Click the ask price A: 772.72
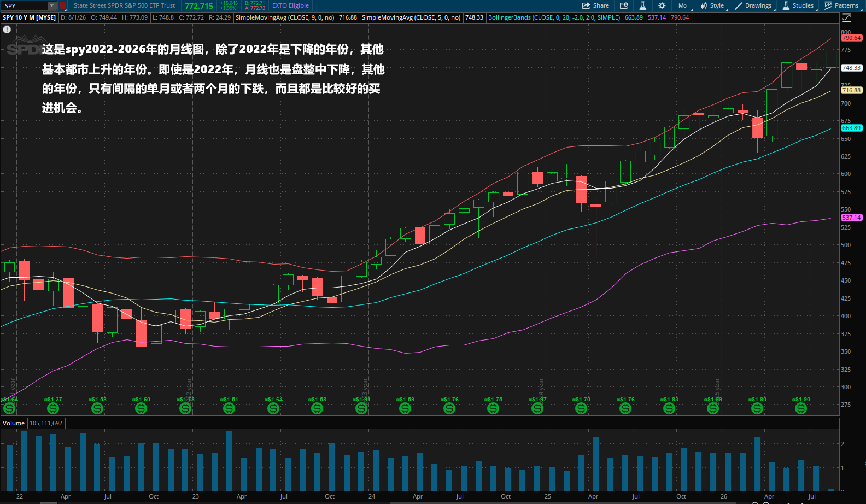The height and width of the screenshot is (504, 866). point(255,8)
